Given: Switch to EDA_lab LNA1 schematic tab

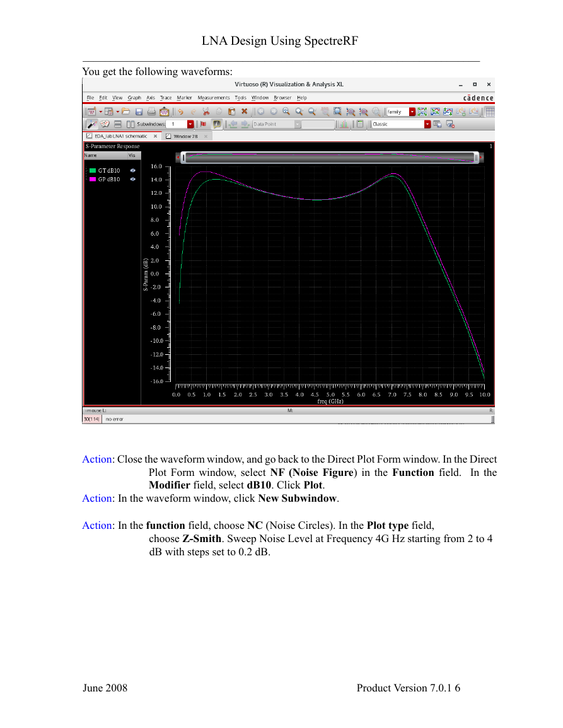Looking at the screenshot, I should pos(121,136).
